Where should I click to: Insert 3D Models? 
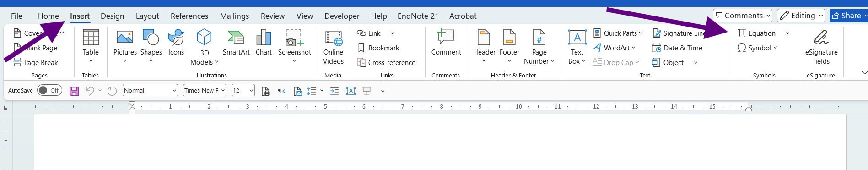pos(205,47)
